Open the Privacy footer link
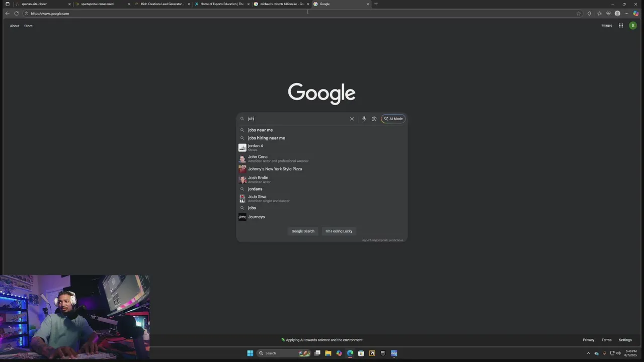 [588, 340]
